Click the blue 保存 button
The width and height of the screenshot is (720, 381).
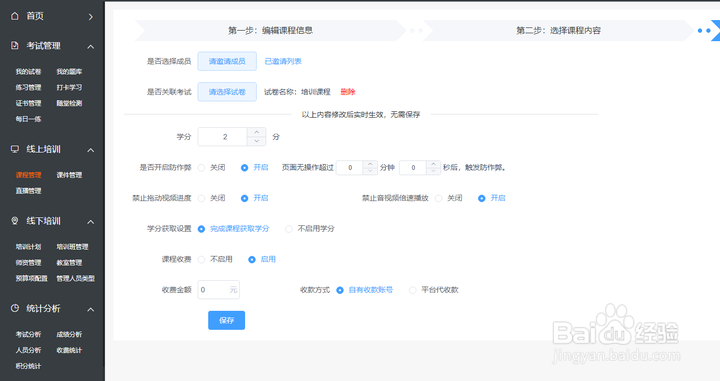pos(226,320)
